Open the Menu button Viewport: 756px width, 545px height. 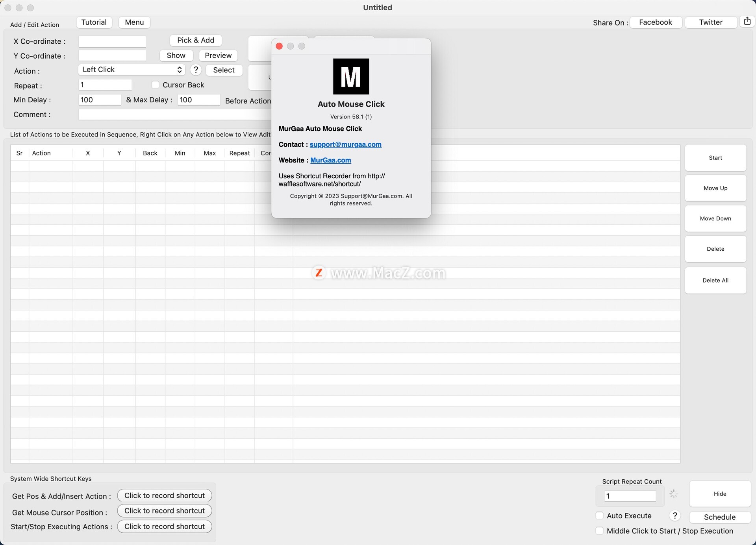coord(134,22)
